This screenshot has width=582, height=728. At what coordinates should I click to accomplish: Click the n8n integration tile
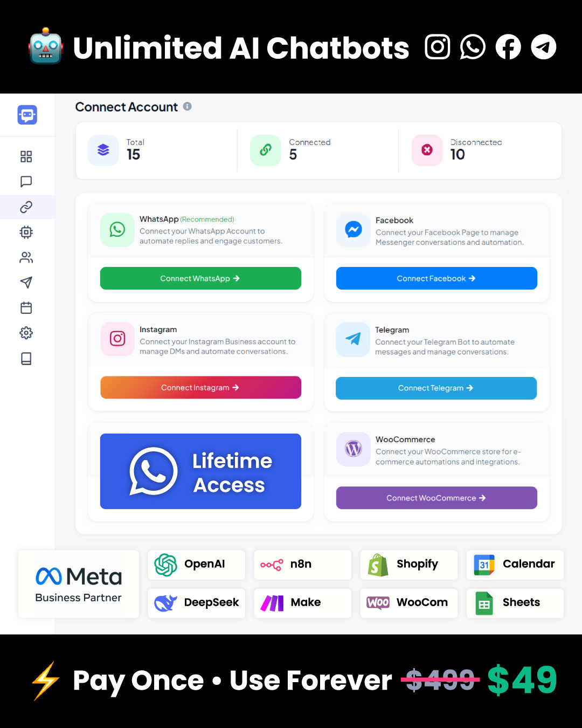(x=303, y=565)
